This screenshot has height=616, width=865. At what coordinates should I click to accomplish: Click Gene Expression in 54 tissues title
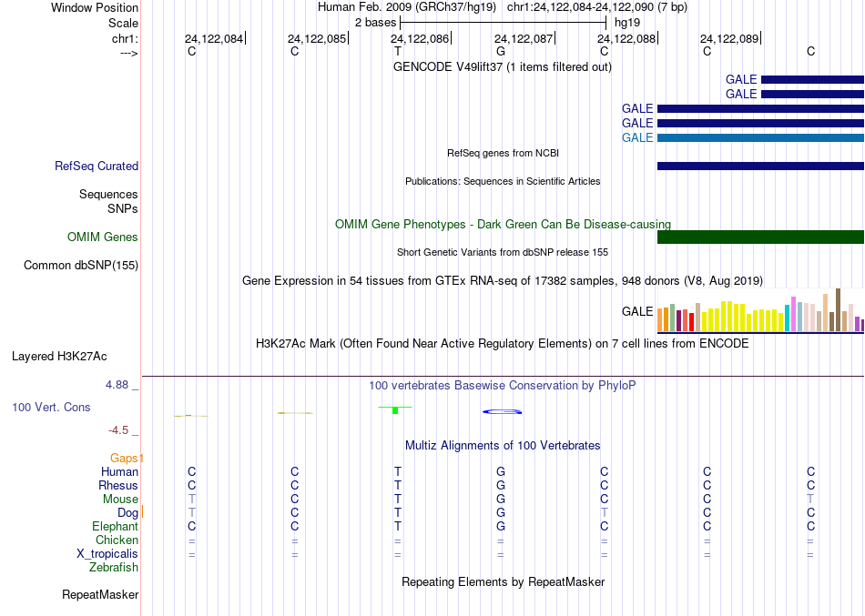tap(503, 280)
